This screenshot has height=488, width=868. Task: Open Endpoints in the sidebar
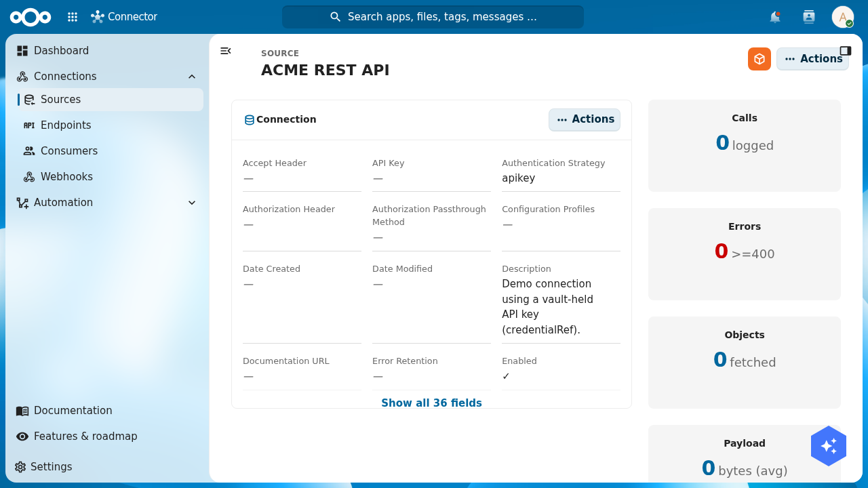pos(111,125)
